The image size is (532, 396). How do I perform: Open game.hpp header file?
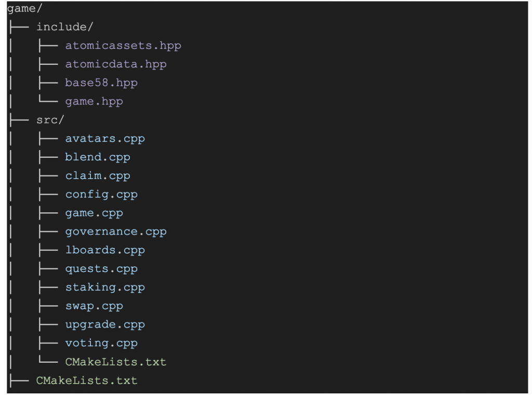94,101
